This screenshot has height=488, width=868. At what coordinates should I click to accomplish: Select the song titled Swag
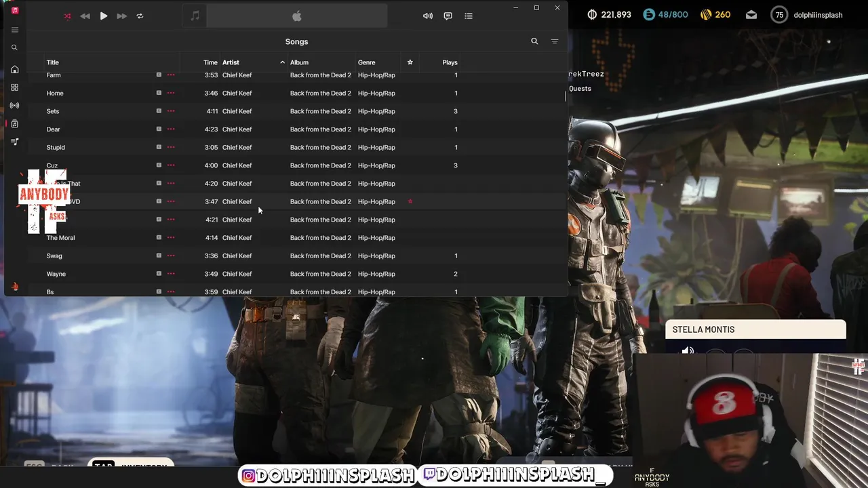point(54,256)
